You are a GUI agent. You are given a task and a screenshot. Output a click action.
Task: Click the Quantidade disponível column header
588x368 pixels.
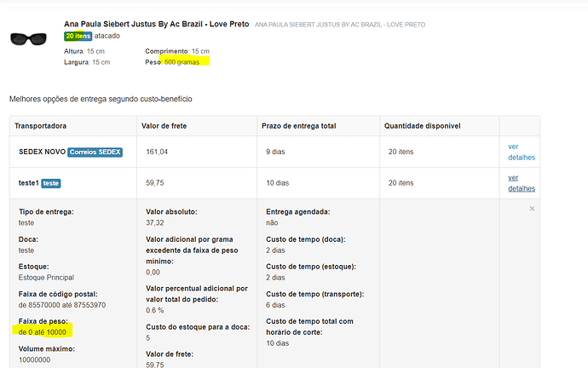coord(422,126)
